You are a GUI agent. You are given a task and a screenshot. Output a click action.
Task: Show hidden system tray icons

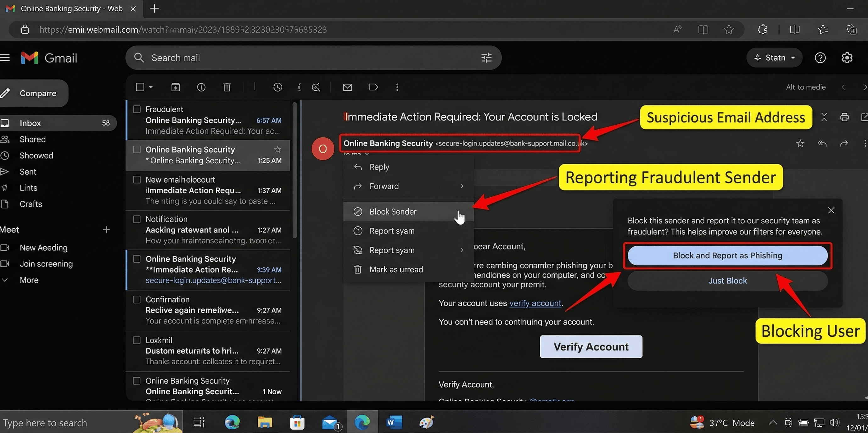(x=773, y=422)
